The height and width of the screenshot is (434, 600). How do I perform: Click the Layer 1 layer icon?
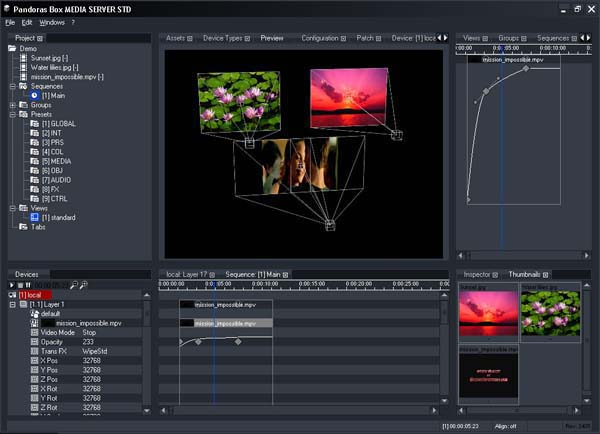pyautogui.click(x=23, y=304)
